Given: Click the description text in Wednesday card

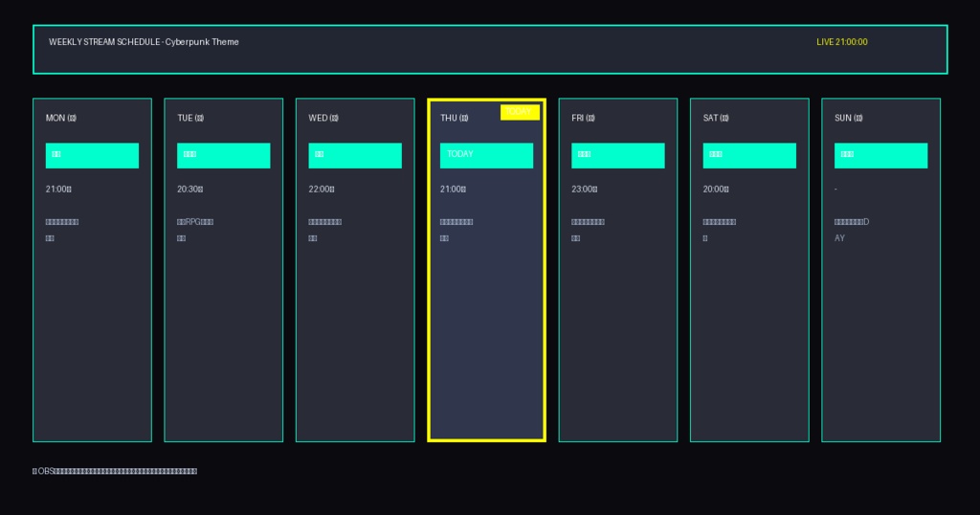Looking at the screenshot, I should pyautogui.click(x=325, y=230).
